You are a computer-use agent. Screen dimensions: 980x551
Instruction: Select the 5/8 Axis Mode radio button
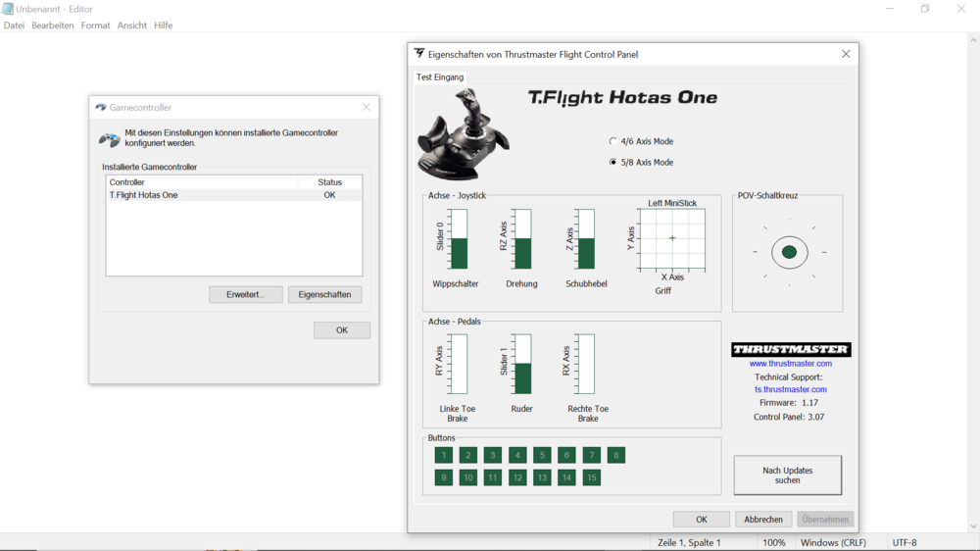[612, 162]
